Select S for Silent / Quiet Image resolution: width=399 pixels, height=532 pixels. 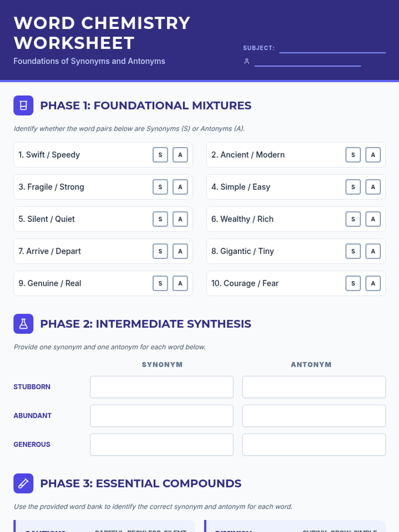(160, 219)
